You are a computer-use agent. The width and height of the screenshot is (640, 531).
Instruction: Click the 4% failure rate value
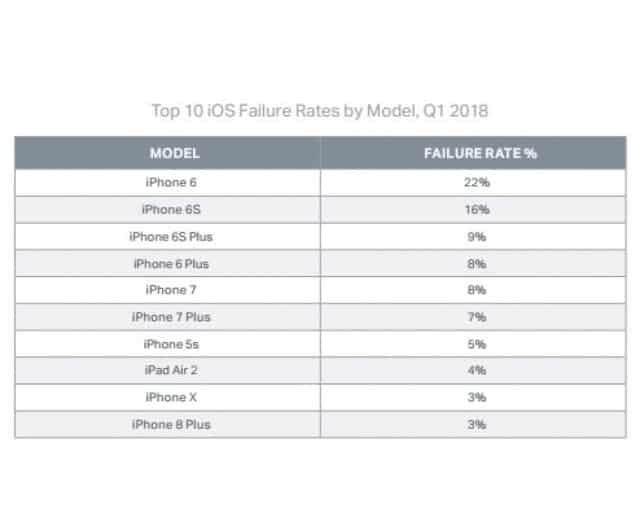pos(477,370)
